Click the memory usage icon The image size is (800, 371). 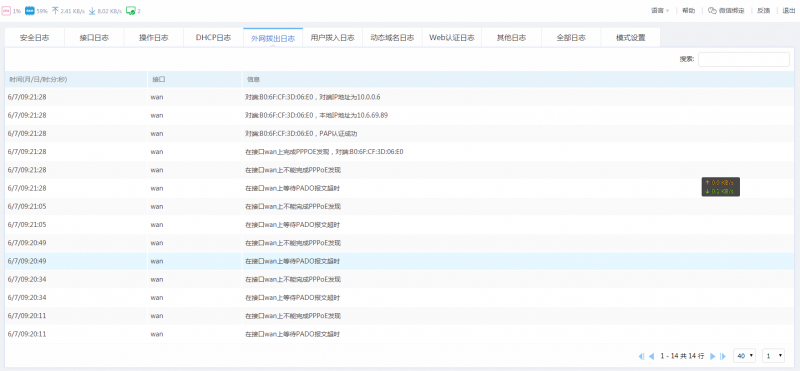coord(30,11)
